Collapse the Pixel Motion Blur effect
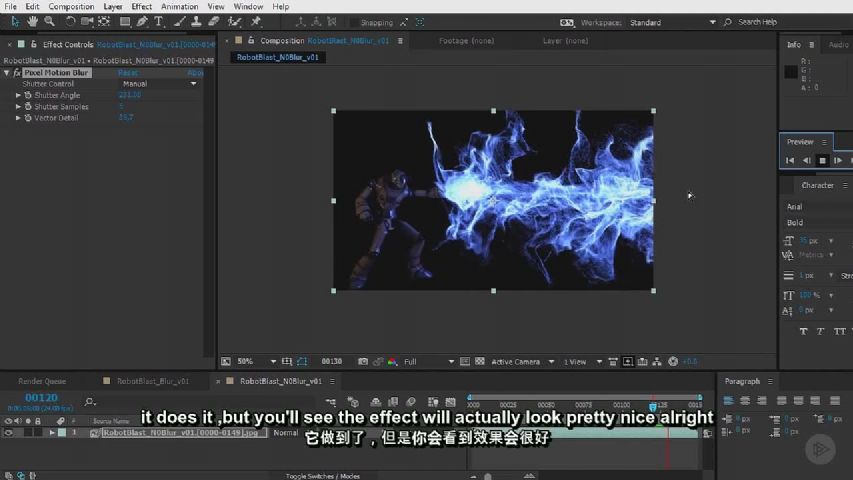Screen dimensions: 853x480 (x=7, y=72)
